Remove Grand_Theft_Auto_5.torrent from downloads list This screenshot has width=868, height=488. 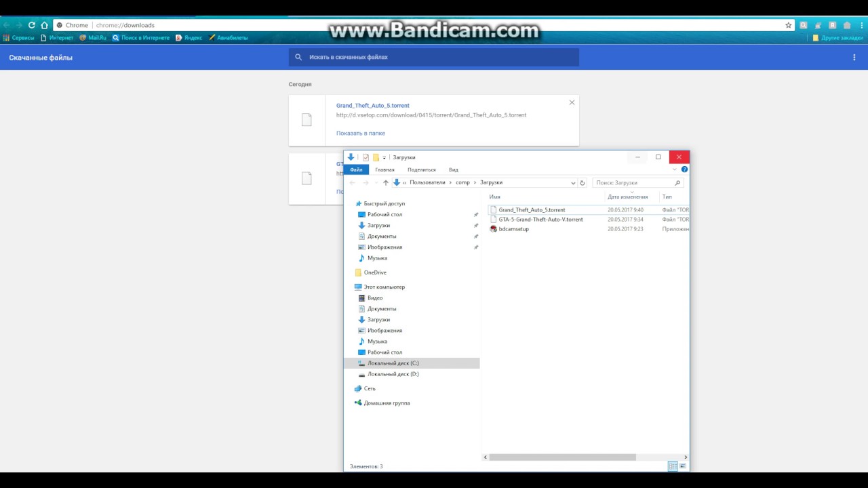[572, 102]
